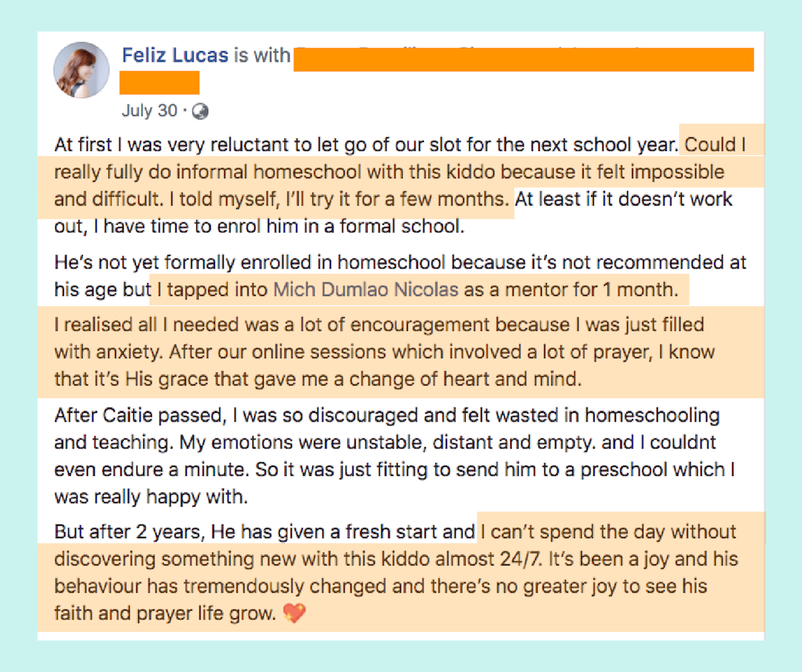802x672 pixels.
Task: Click the "I realised all I needed" paragraph
Action: point(384,352)
